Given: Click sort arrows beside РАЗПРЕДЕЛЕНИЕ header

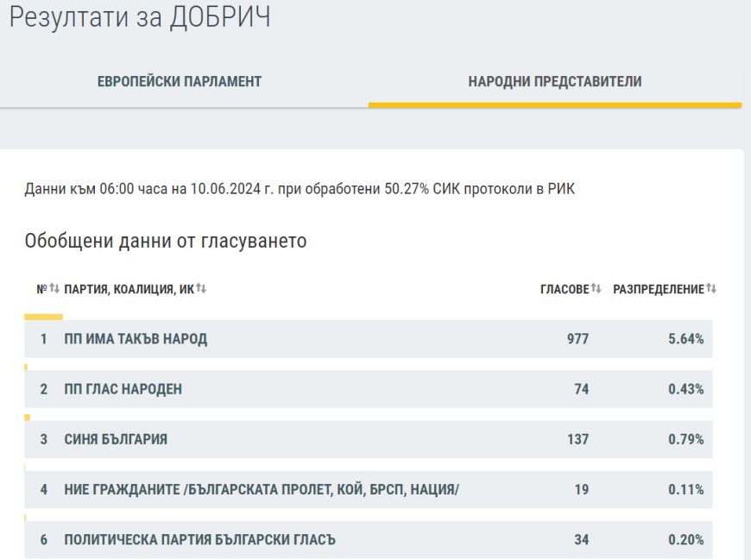Looking at the screenshot, I should click(711, 288).
